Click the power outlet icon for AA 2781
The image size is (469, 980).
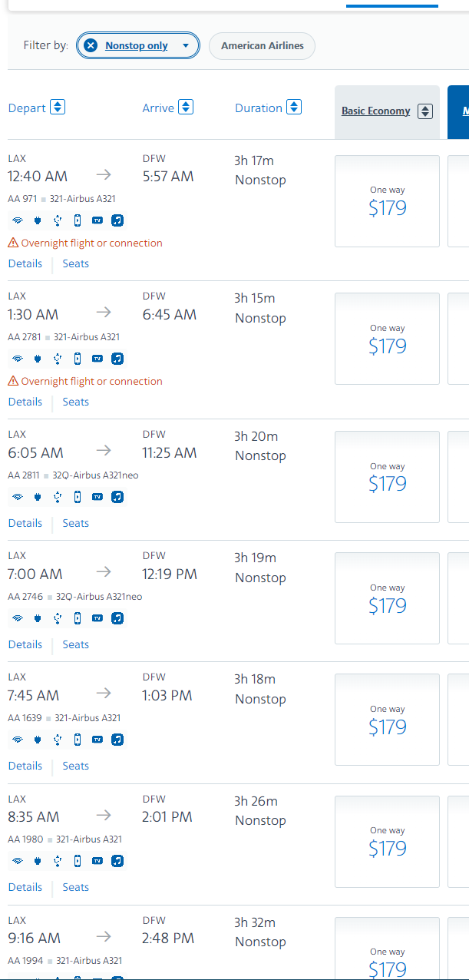click(38, 359)
